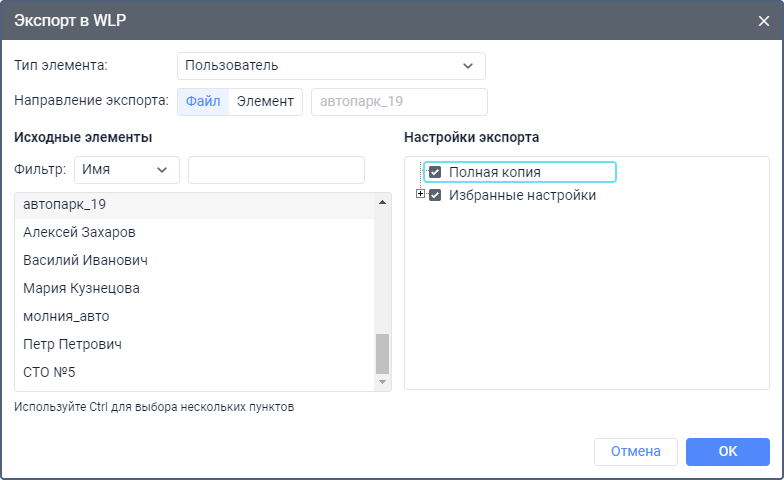Toggle the Полная копия checkbox
Image resolution: width=784 pixels, height=480 pixels.
point(435,172)
